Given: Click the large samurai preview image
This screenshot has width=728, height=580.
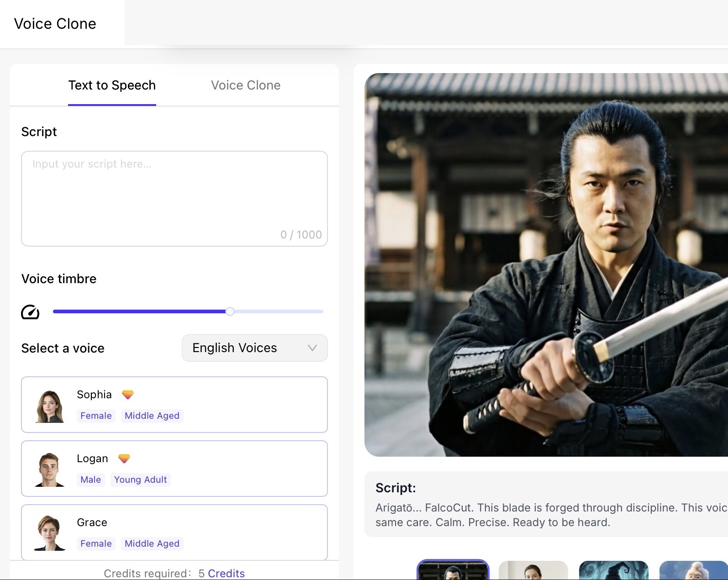Looking at the screenshot, I should [x=546, y=265].
